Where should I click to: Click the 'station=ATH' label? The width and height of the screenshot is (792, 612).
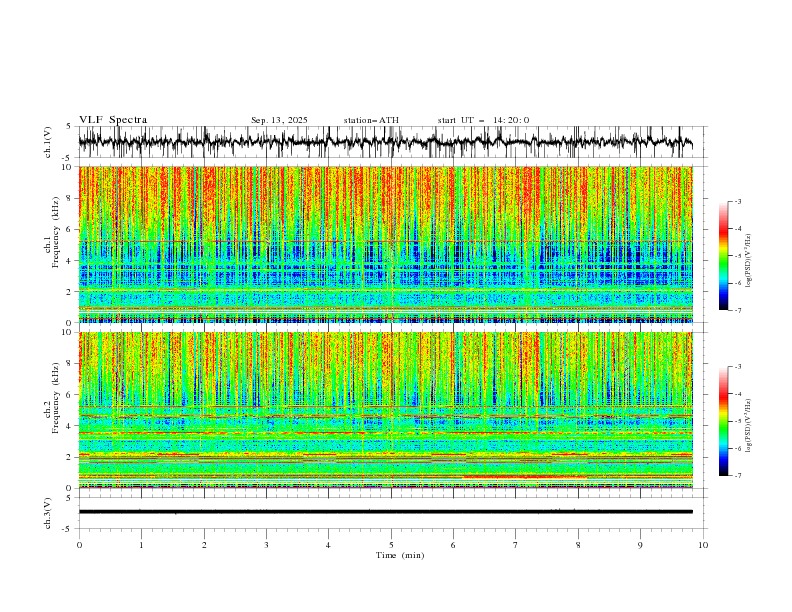coord(371,120)
